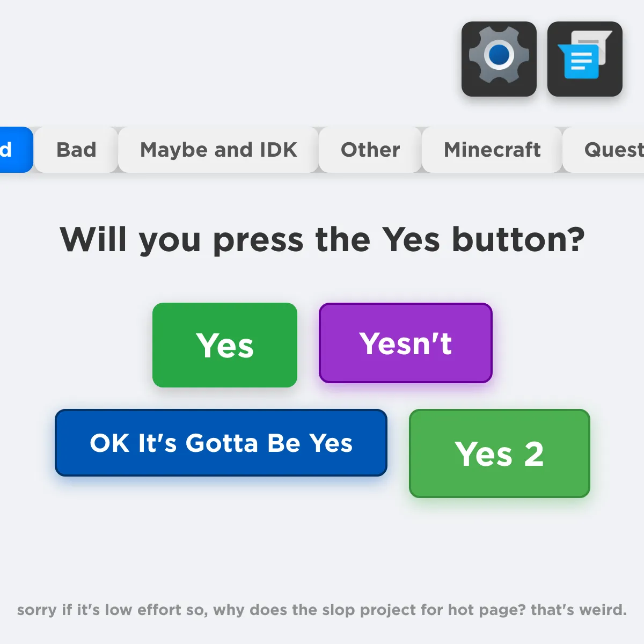This screenshot has height=644, width=644.
Task: Select the Maybe and IDK tab
Action: (218, 150)
